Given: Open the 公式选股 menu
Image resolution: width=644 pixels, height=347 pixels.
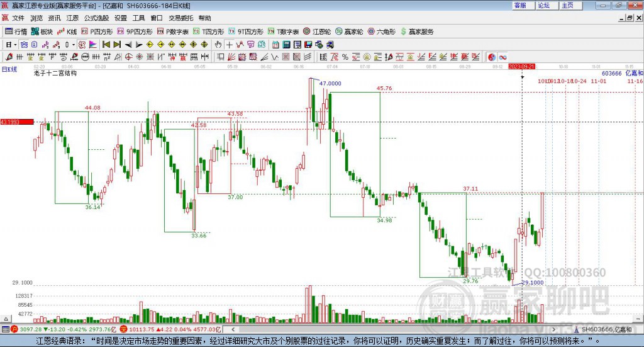Looking at the screenshot, I should [96, 18].
